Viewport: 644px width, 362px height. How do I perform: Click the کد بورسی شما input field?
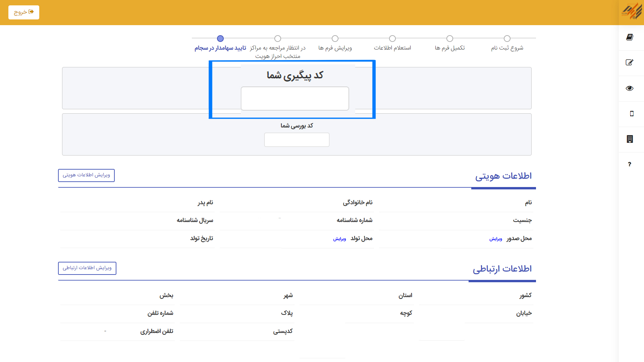pos(297,140)
